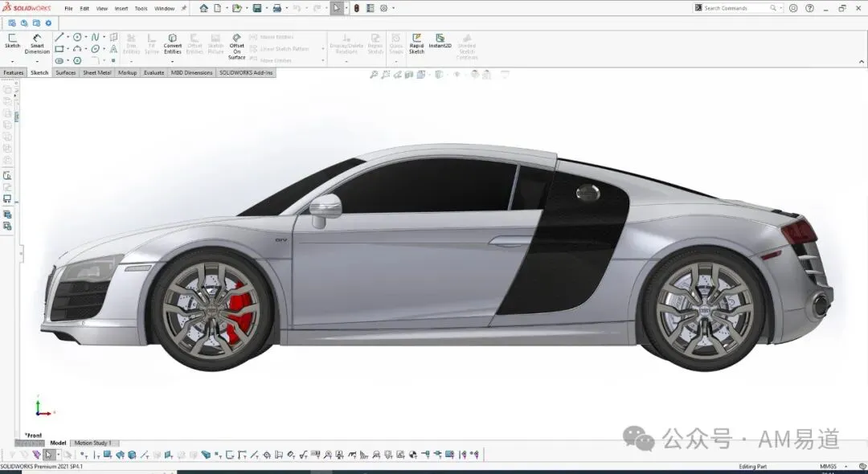Viewport: 868px width, 474px height.
Task: Print using the printer icon
Action: coord(276,8)
